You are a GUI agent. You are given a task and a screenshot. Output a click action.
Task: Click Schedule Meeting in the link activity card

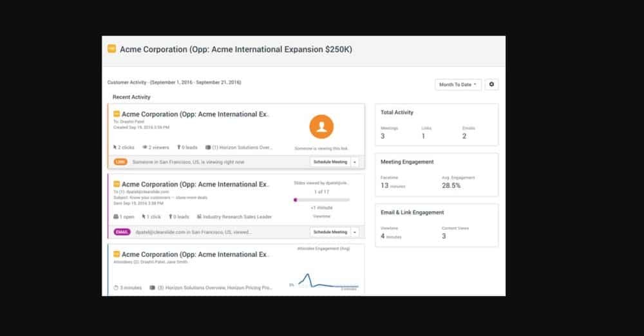[330, 162]
